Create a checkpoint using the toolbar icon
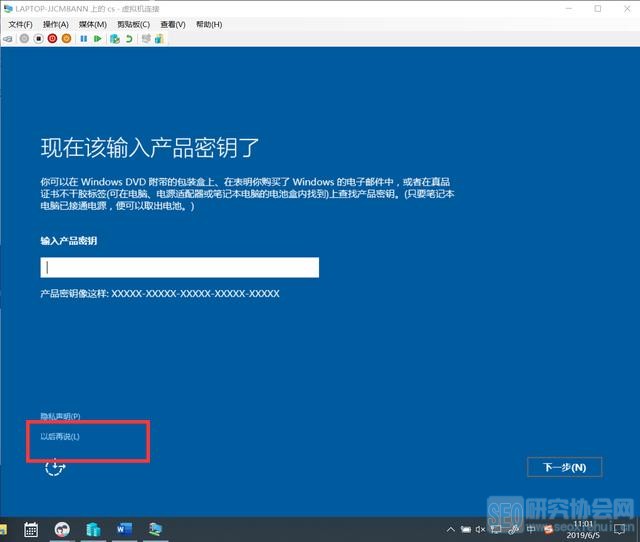 coord(115,39)
